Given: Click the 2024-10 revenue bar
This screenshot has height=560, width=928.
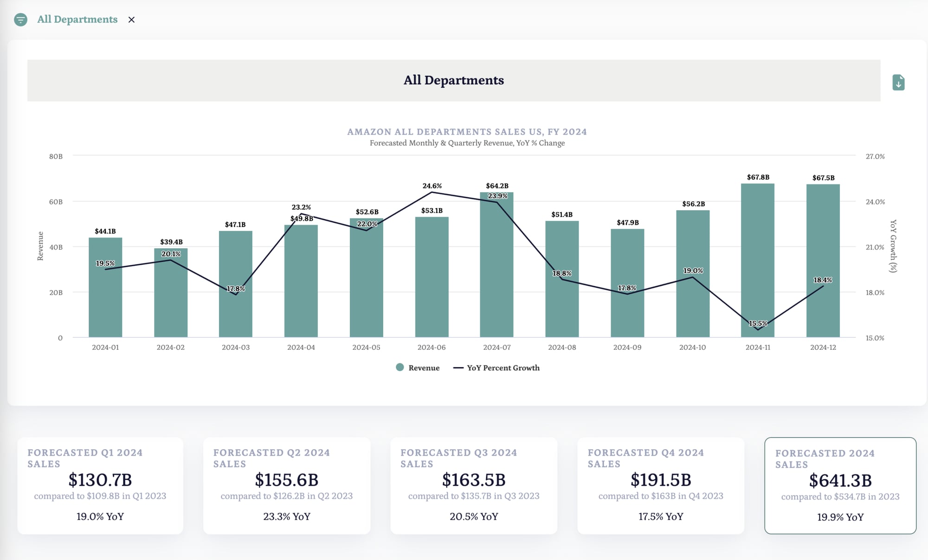Looking at the screenshot, I should coord(693,274).
